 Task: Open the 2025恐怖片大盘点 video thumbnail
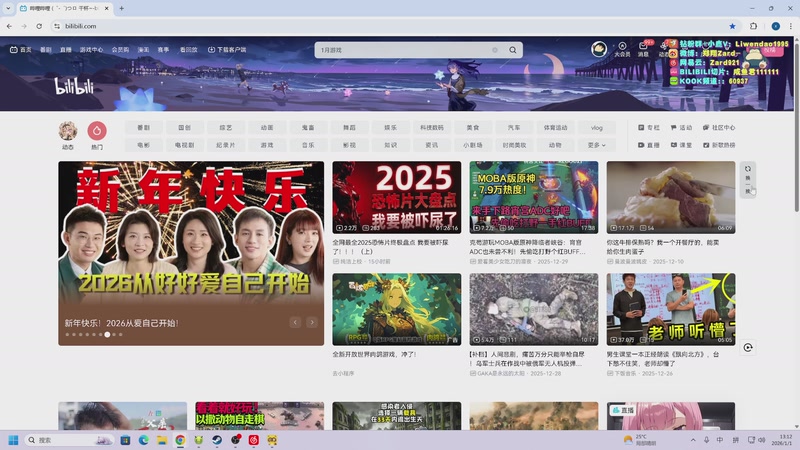[x=396, y=197]
